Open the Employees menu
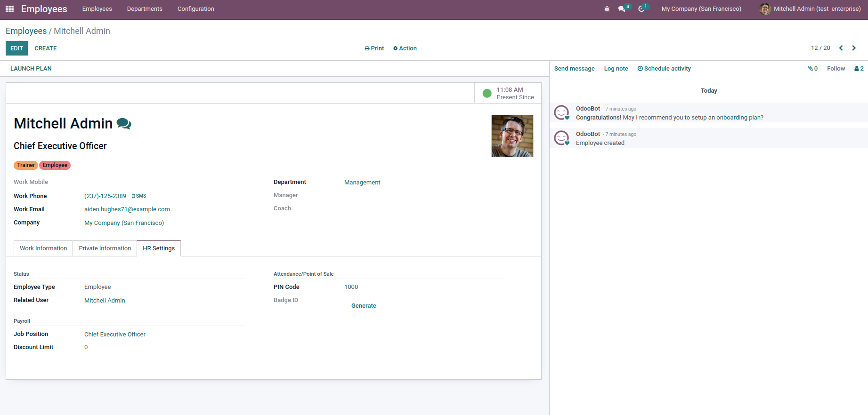Image resolution: width=868 pixels, height=415 pixels. pos(97,9)
